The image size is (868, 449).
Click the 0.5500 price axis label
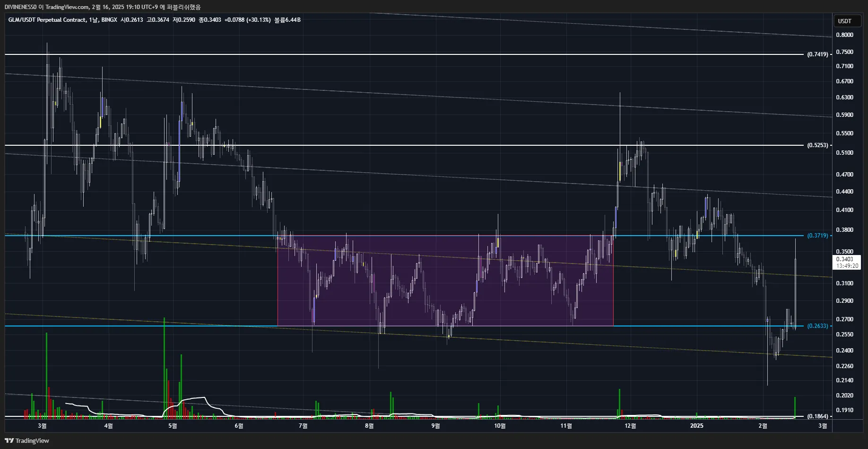point(845,133)
